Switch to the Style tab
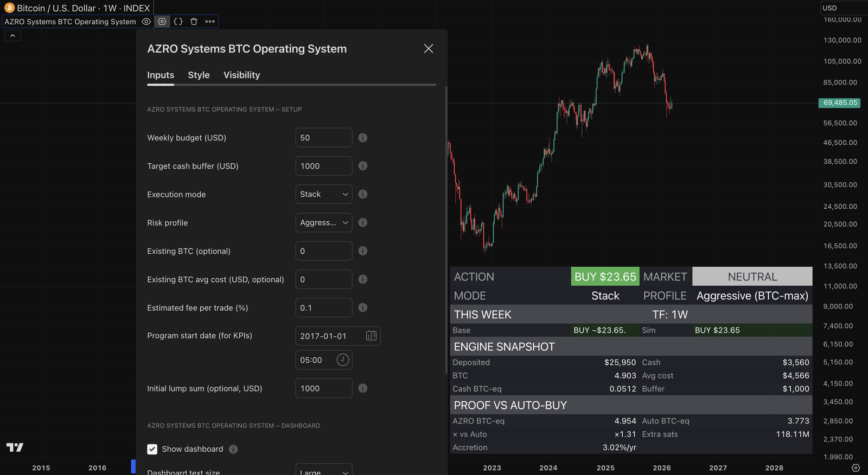Viewport: 868px width, 475px height. click(x=199, y=75)
